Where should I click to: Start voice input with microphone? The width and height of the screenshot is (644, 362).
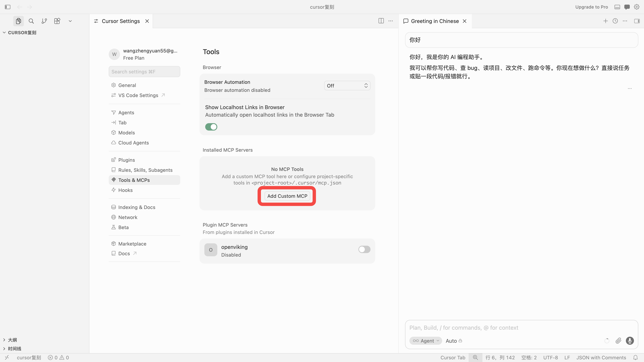pos(630,341)
